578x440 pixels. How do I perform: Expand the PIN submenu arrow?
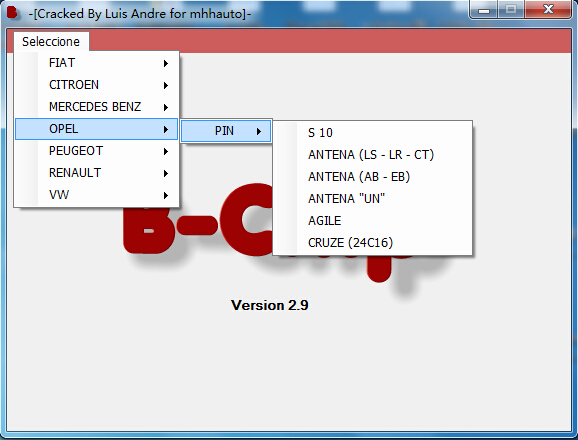259,131
